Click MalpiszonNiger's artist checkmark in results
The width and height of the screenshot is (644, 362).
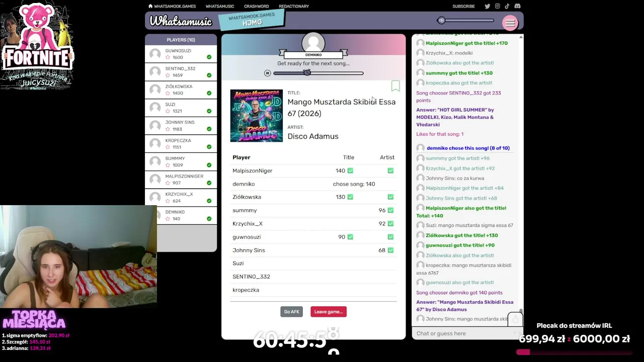click(390, 171)
